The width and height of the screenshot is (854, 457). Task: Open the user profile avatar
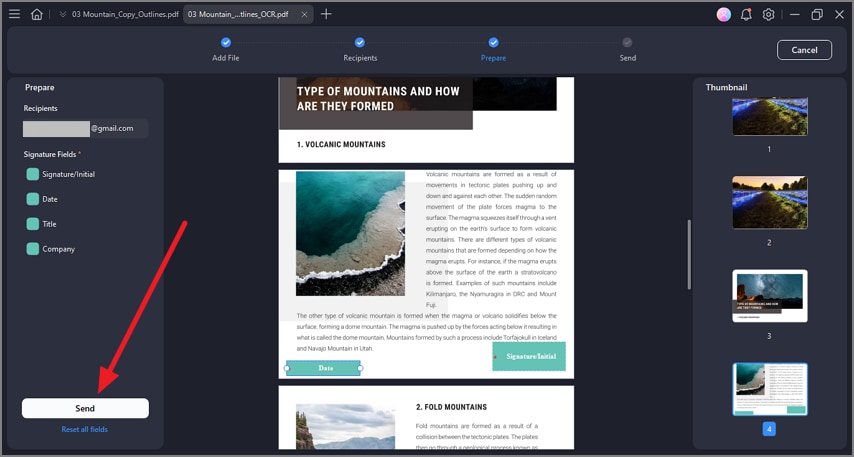pyautogui.click(x=724, y=15)
